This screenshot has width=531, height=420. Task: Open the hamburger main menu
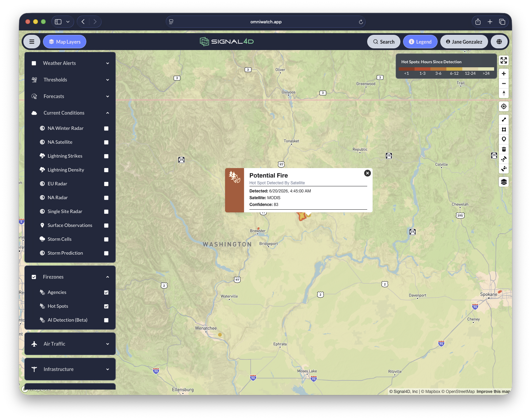coord(32,42)
